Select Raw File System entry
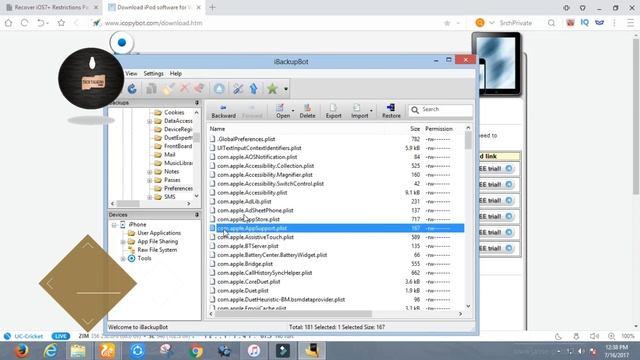This screenshot has width=640, height=360. pos(157,250)
